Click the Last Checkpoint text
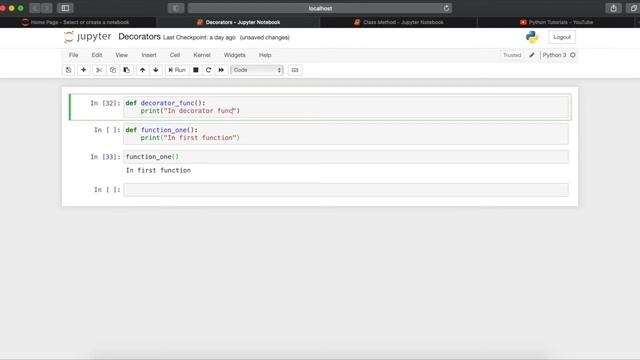Screen dimensions: 640x360 tap(199, 38)
